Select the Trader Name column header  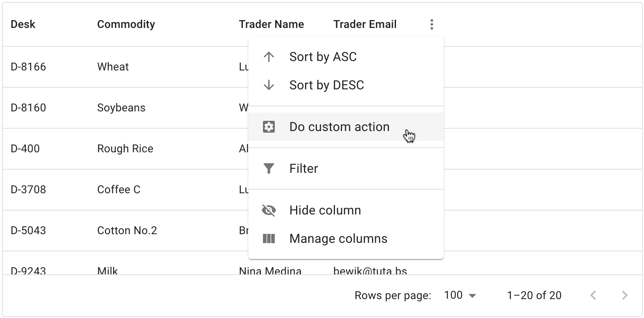click(271, 24)
